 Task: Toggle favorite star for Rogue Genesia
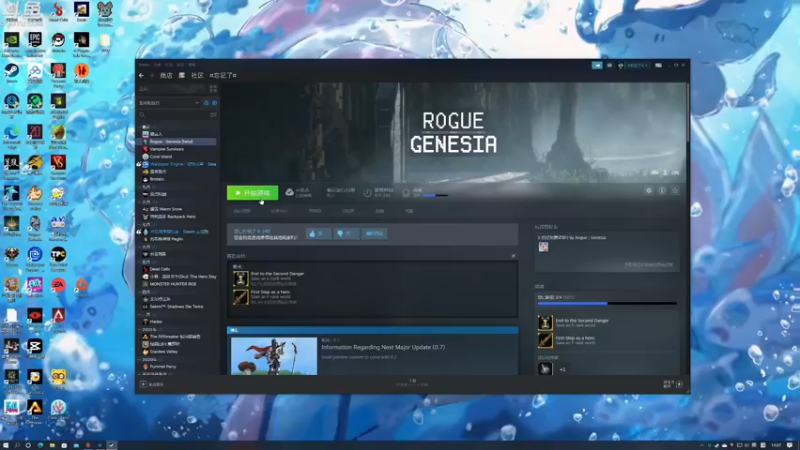coord(675,191)
